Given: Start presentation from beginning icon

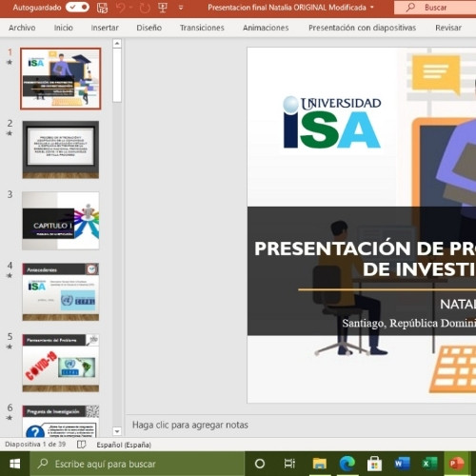Looking at the screenshot, I should [163, 8].
